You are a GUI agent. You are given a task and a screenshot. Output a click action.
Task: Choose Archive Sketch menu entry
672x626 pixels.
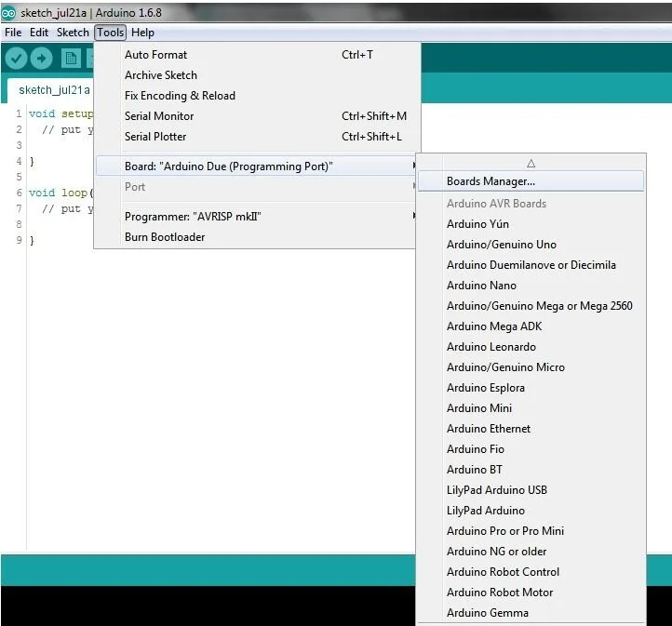pyautogui.click(x=256, y=75)
